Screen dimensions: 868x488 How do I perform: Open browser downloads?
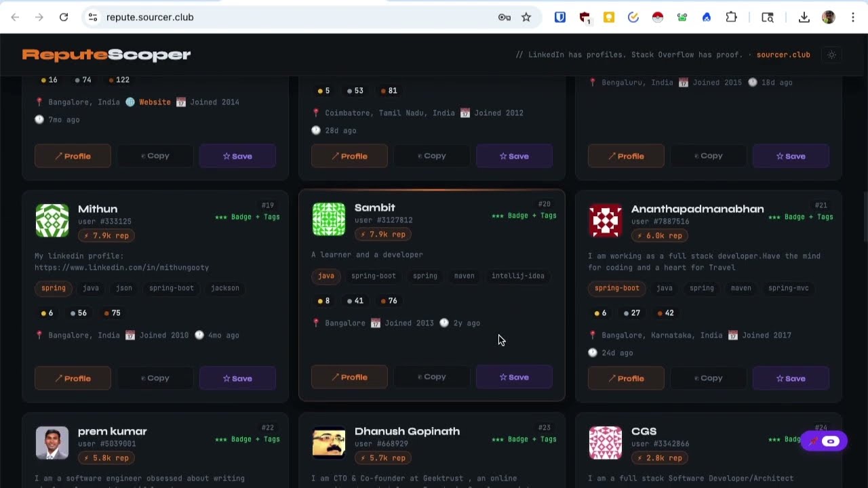tap(804, 17)
